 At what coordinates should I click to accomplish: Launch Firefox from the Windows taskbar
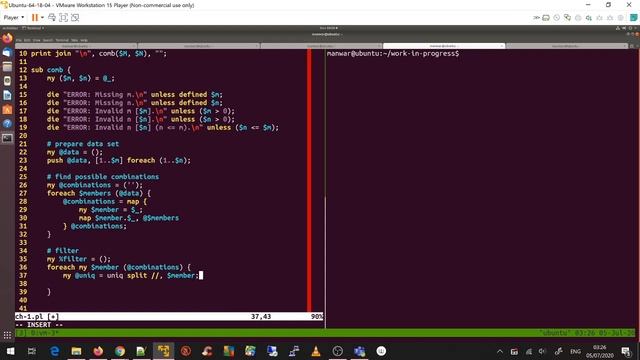[x=98, y=351]
